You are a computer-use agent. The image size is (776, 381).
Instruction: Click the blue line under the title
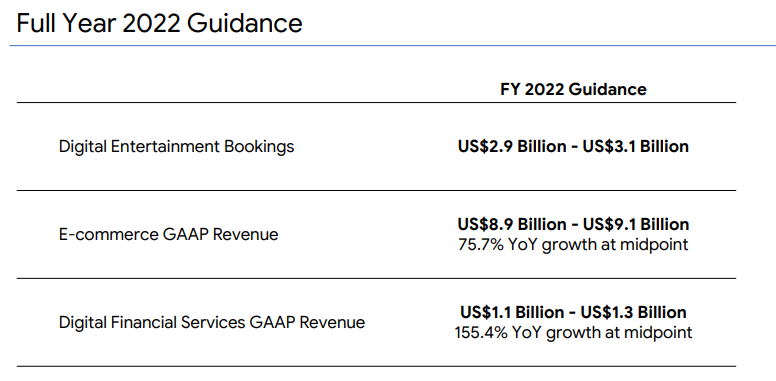[392, 46]
